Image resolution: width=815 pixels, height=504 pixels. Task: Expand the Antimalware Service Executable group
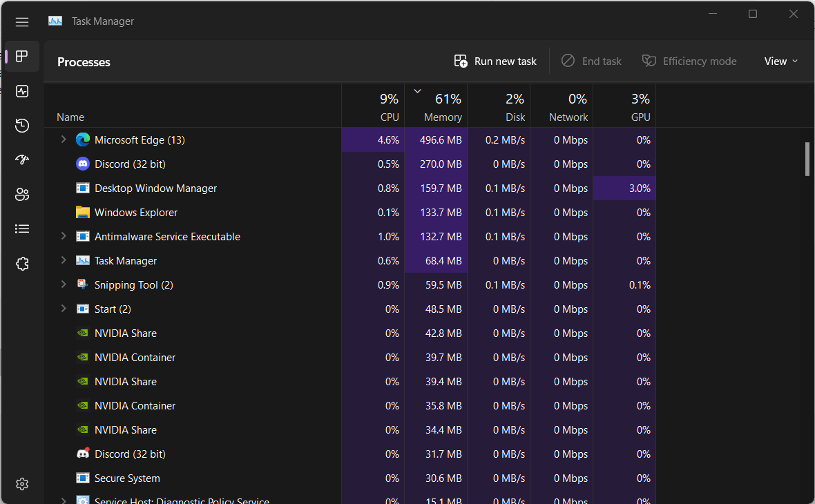coord(64,236)
